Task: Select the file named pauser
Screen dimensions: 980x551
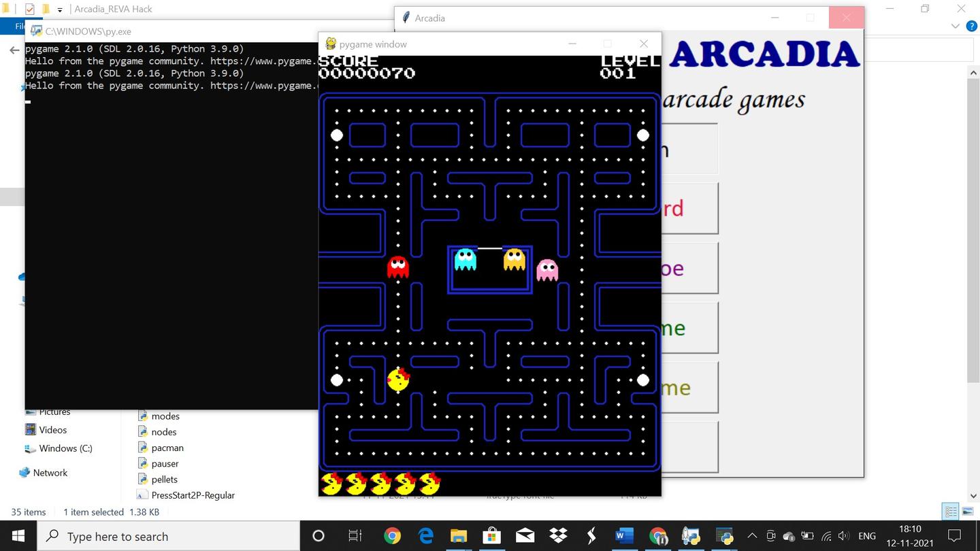Action: 165,463
